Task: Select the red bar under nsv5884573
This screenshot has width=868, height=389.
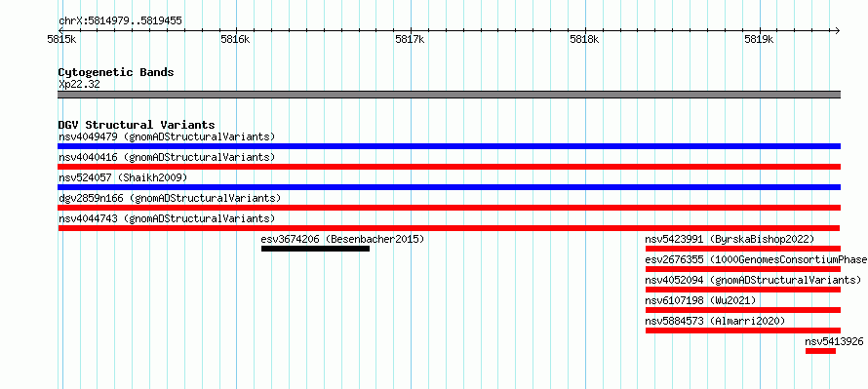Action: 743,331
